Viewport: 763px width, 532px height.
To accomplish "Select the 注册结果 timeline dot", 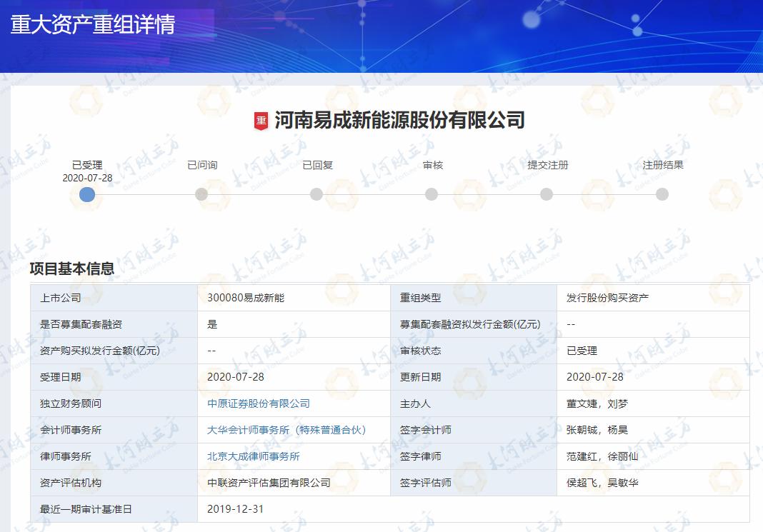I will click(x=662, y=194).
